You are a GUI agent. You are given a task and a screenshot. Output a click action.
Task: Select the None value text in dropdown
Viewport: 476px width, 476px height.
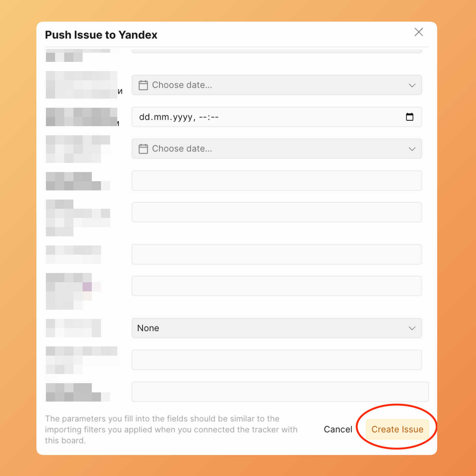click(148, 328)
